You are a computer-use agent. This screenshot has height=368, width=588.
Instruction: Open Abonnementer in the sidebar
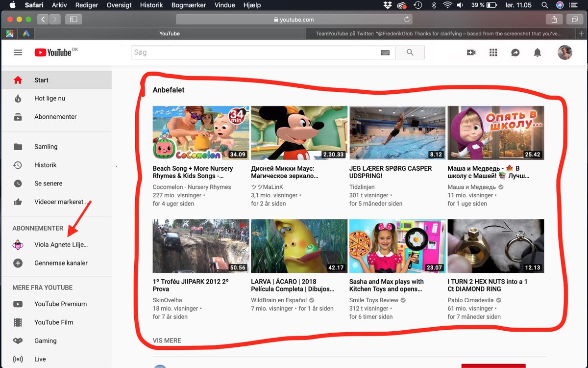pyautogui.click(x=56, y=117)
